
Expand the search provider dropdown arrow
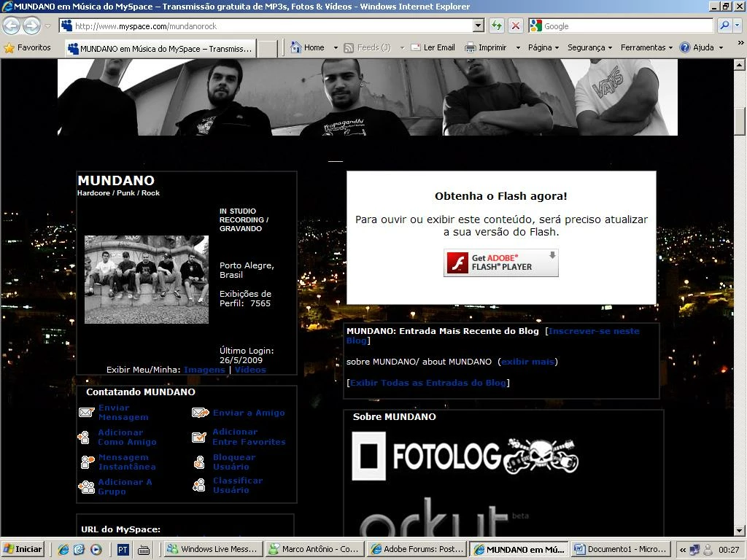737,26
